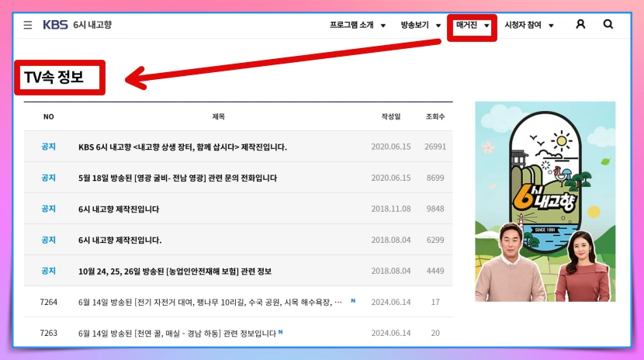The image size is (644, 360).
Task: Open post 7264 about 전기 자전거 대여
Action: click(209, 302)
